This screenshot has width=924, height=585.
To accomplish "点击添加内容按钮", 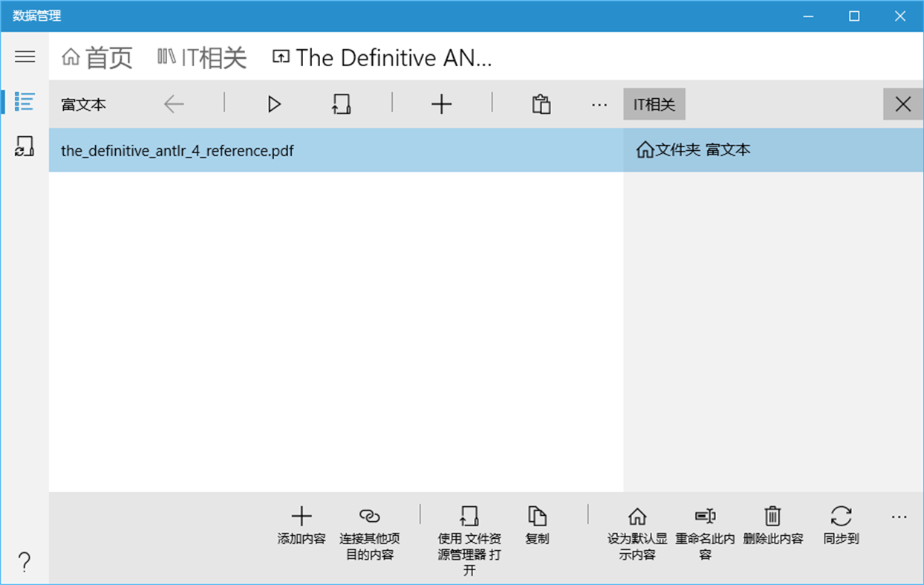I will tap(302, 528).
